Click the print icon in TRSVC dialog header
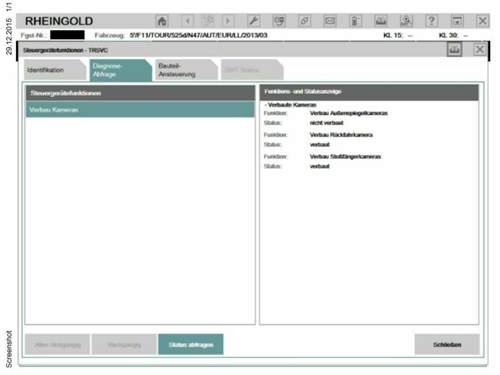 point(454,50)
